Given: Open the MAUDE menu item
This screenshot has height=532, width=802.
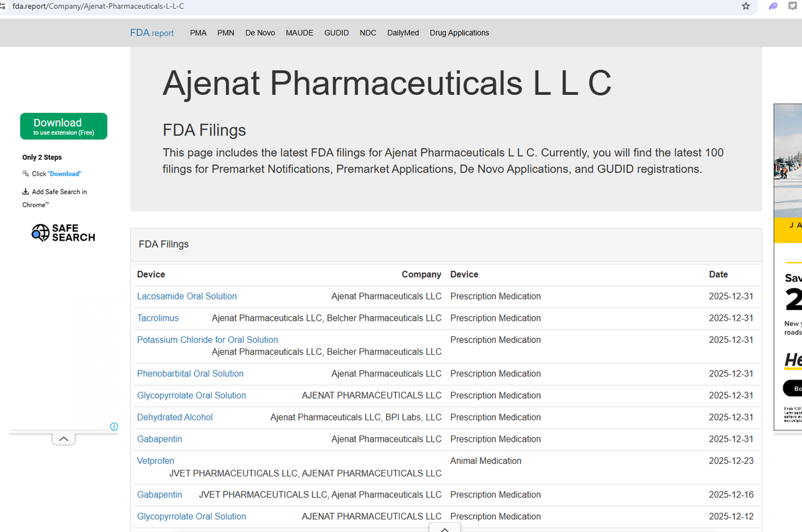Looking at the screenshot, I should (299, 33).
